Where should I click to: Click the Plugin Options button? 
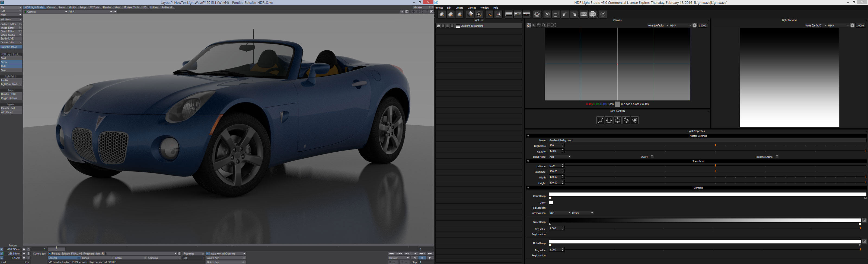pos(11,99)
